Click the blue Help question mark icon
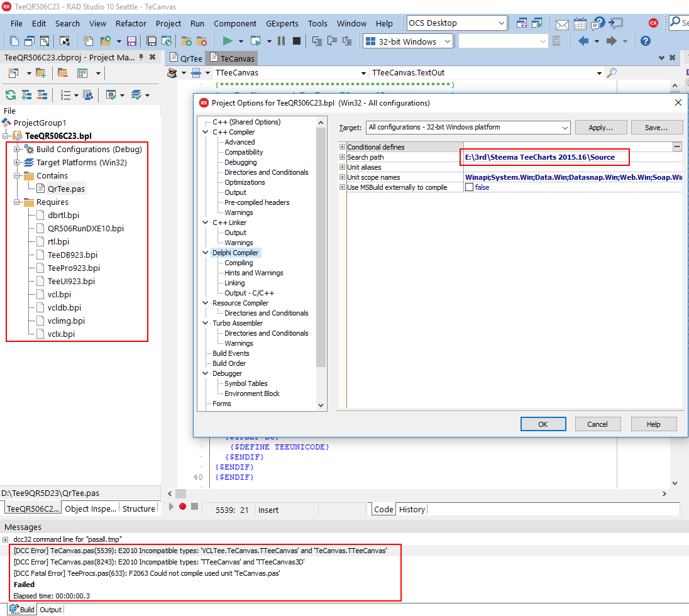 645,41
